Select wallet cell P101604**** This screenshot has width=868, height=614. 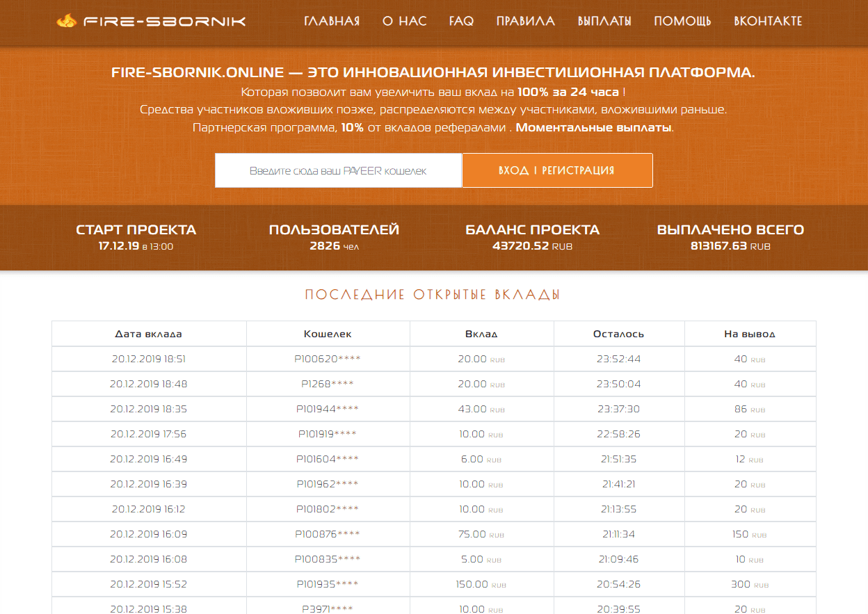pos(328,459)
